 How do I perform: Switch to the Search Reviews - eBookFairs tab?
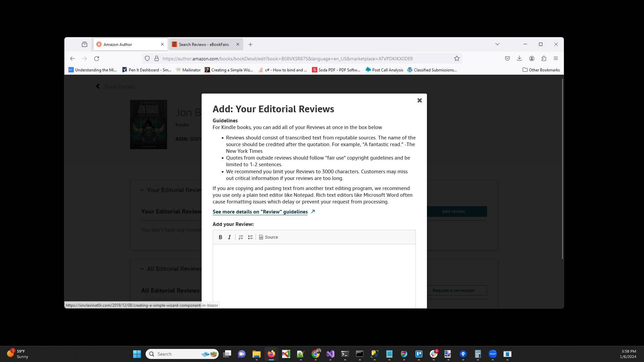point(203,44)
